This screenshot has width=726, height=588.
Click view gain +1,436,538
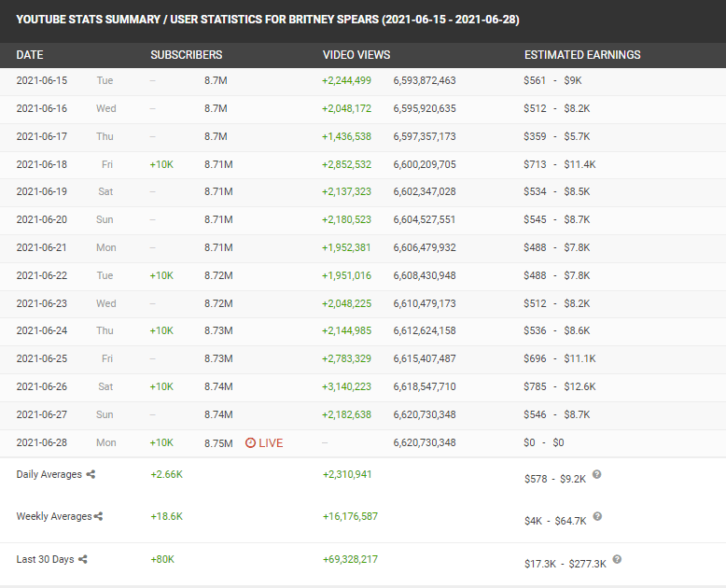347,136
